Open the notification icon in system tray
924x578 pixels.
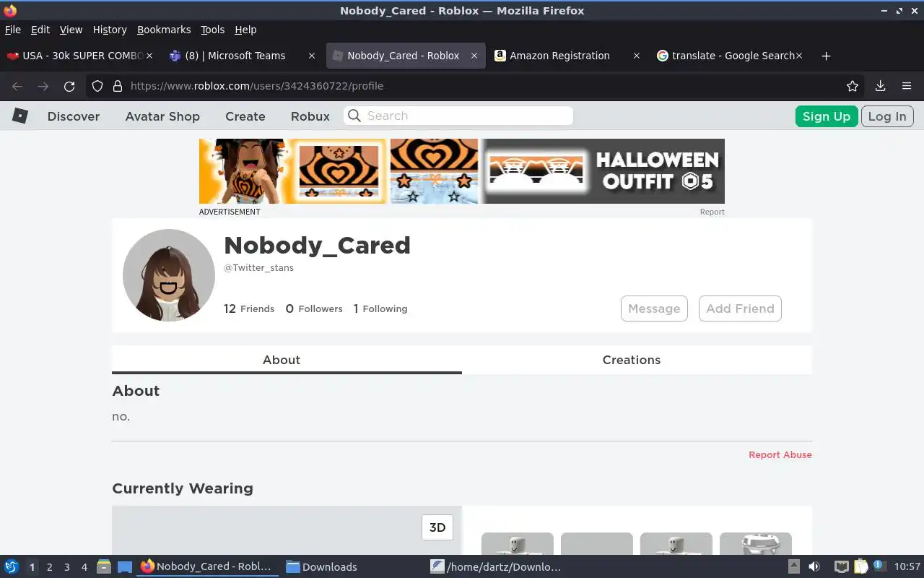tap(879, 566)
